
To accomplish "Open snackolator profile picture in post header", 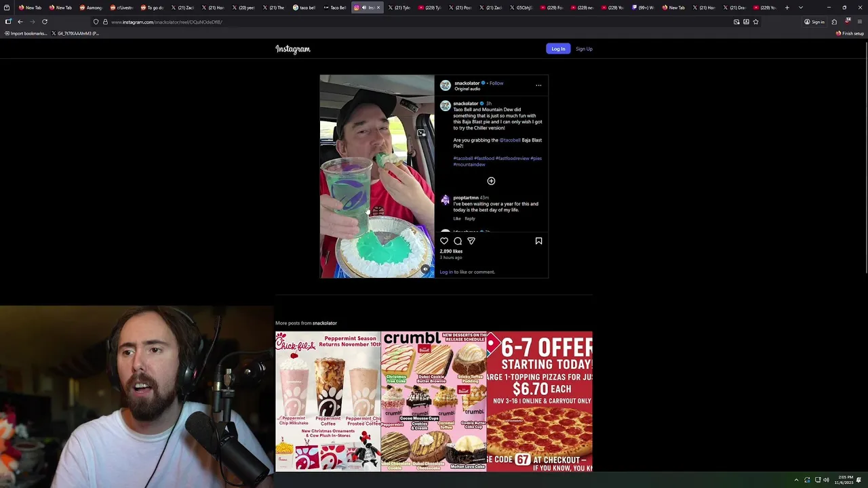I will (446, 85).
